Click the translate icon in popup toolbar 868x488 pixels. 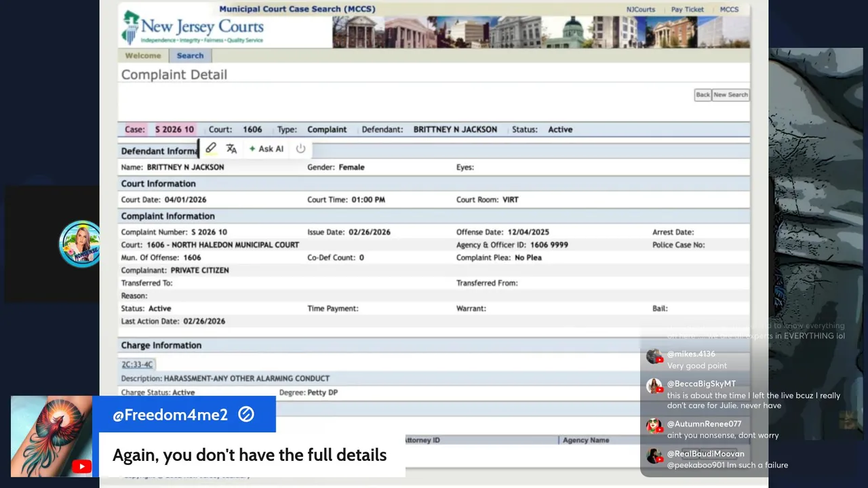point(231,148)
